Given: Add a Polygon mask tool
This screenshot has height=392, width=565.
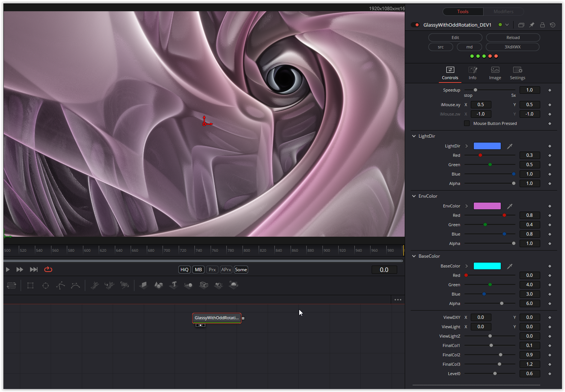Looking at the screenshot, I should pos(60,285).
